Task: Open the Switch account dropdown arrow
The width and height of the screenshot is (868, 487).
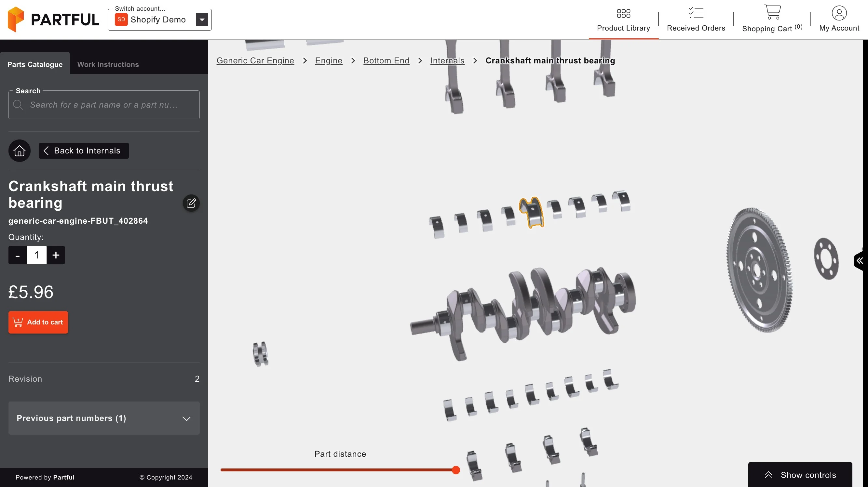Action: [202, 20]
